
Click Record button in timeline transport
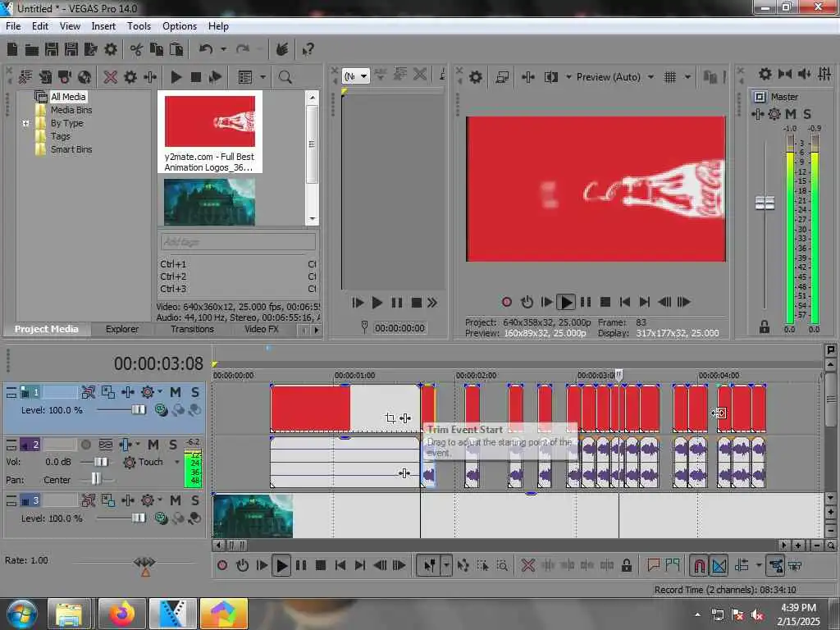click(x=222, y=565)
